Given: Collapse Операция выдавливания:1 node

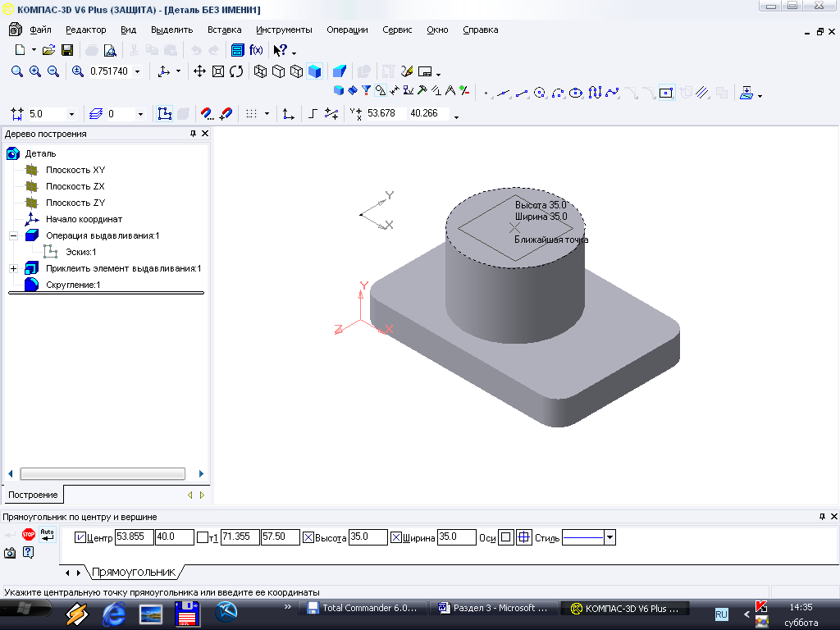Looking at the screenshot, I should [13, 235].
